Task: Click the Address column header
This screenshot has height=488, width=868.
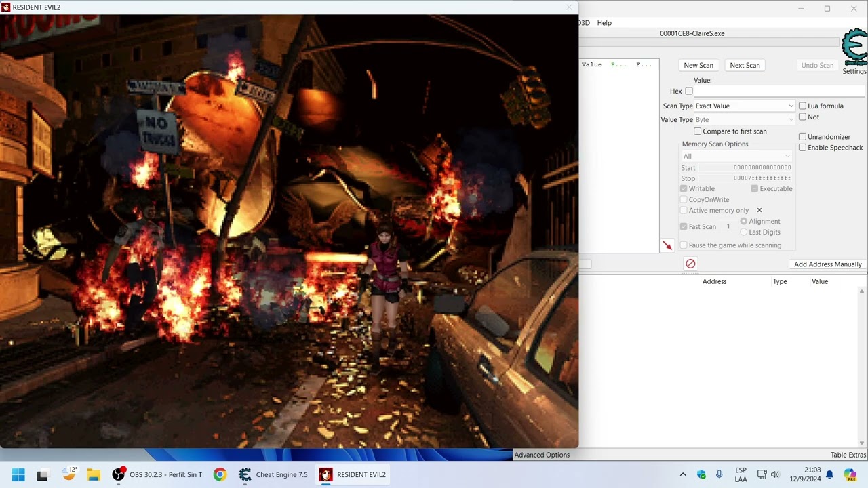Action: pos(714,281)
